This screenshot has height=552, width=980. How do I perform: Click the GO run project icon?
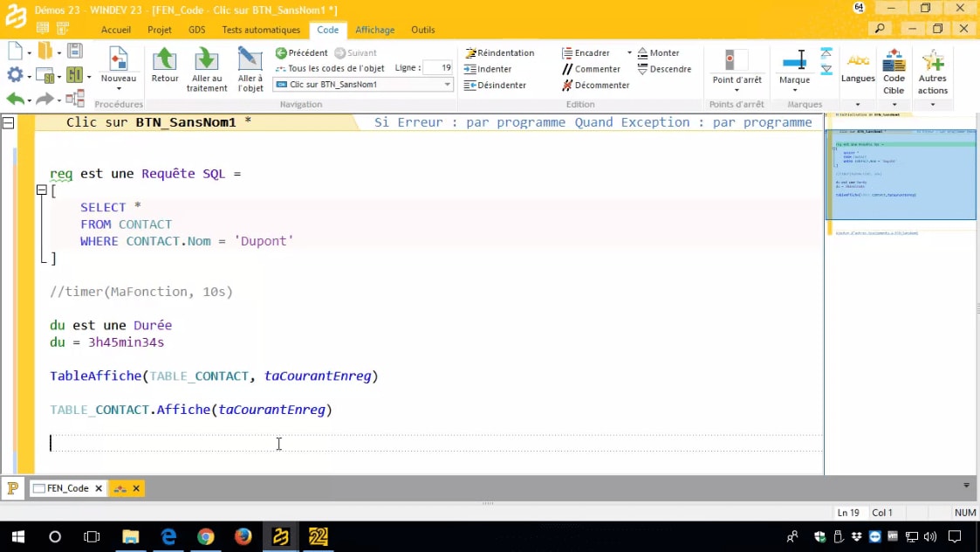click(x=73, y=76)
